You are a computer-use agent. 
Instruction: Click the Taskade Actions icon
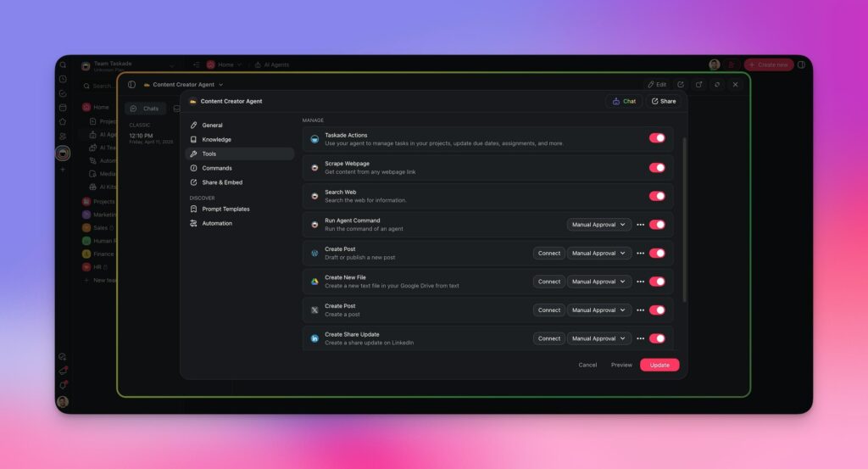click(x=314, y=139)
